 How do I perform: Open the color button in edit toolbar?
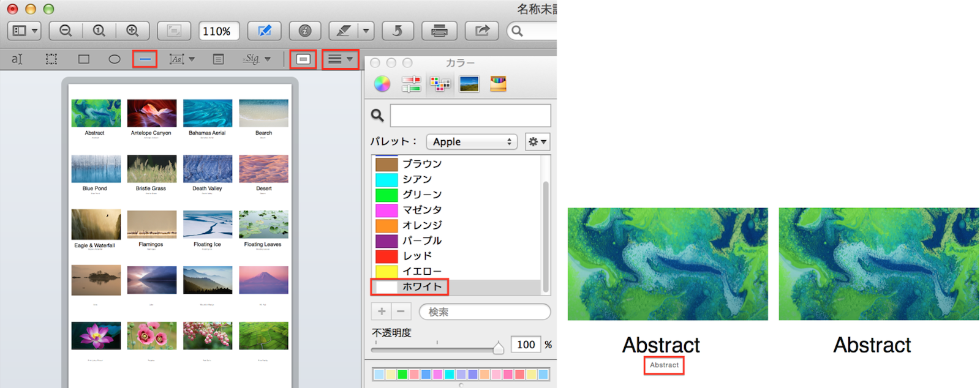pyautogui.click(x=303, y=59)
